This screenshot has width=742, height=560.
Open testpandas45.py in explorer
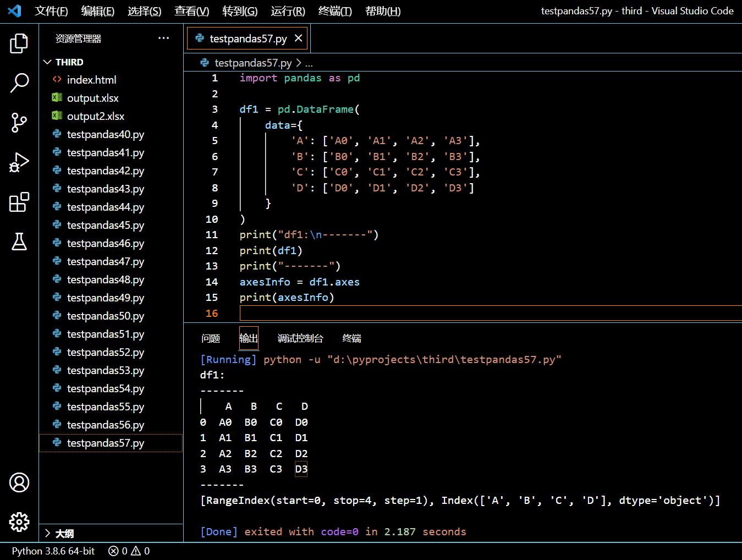coord(111,225)
